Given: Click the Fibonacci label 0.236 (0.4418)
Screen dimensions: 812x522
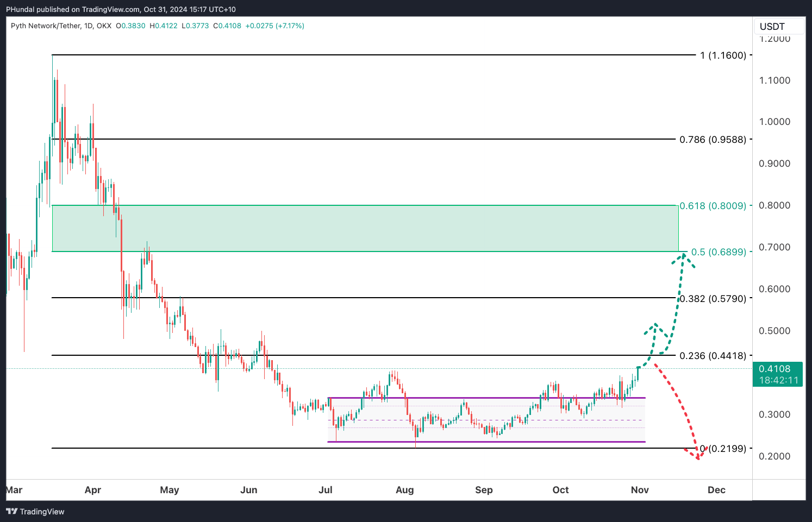Looking at the screenshot, I should pos(713,356).
